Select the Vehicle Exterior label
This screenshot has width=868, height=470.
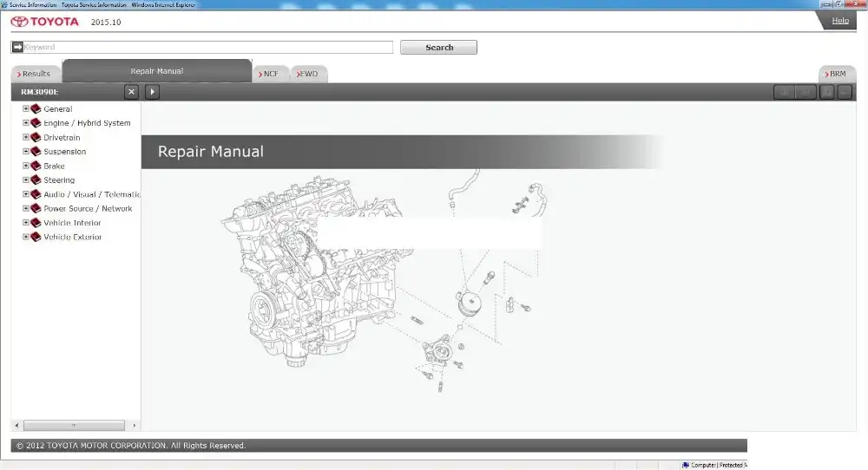click(x=73, y=237)
